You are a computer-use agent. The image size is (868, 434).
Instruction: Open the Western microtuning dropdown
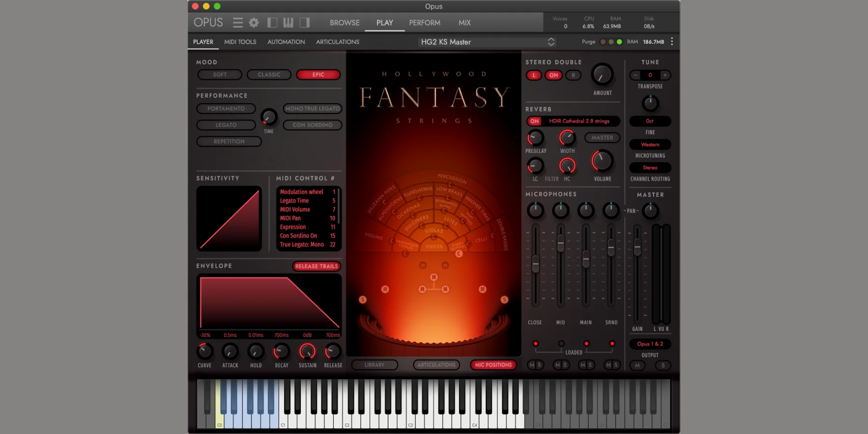650,145
